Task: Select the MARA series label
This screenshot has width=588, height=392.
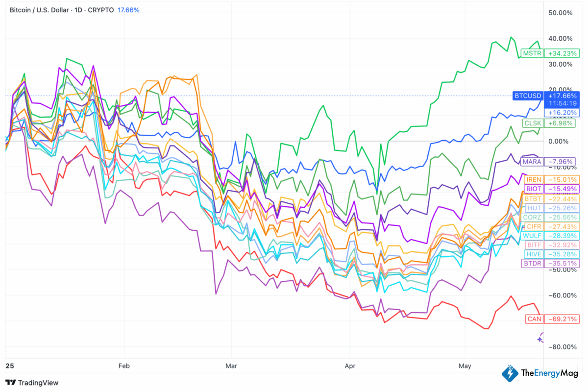Action: (x=532, y=162)
